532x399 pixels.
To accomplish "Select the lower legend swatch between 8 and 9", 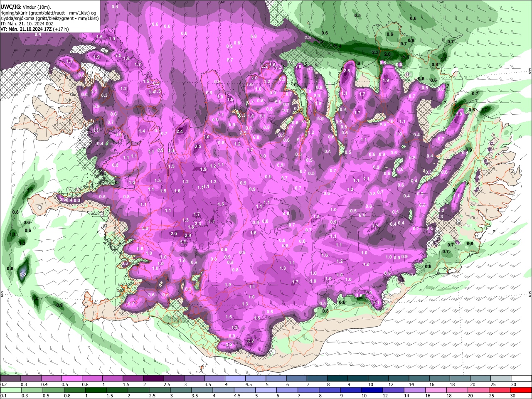I will (330, 390).
